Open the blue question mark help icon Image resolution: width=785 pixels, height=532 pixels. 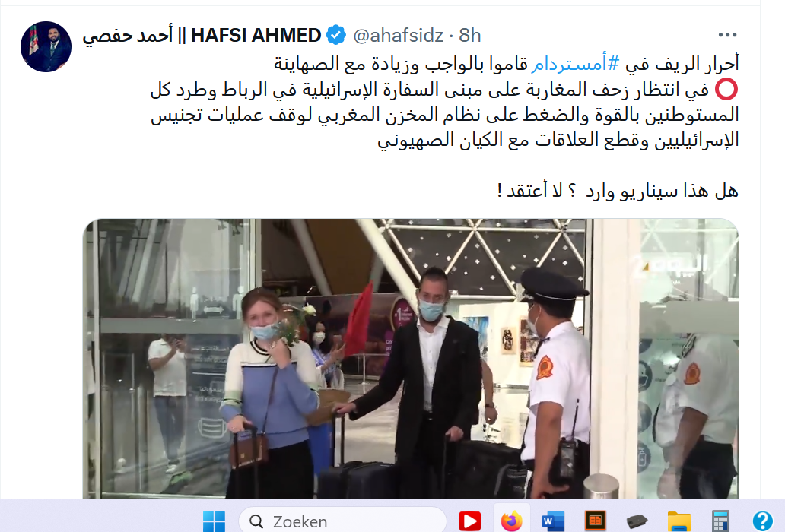click(x=762, y=521)
